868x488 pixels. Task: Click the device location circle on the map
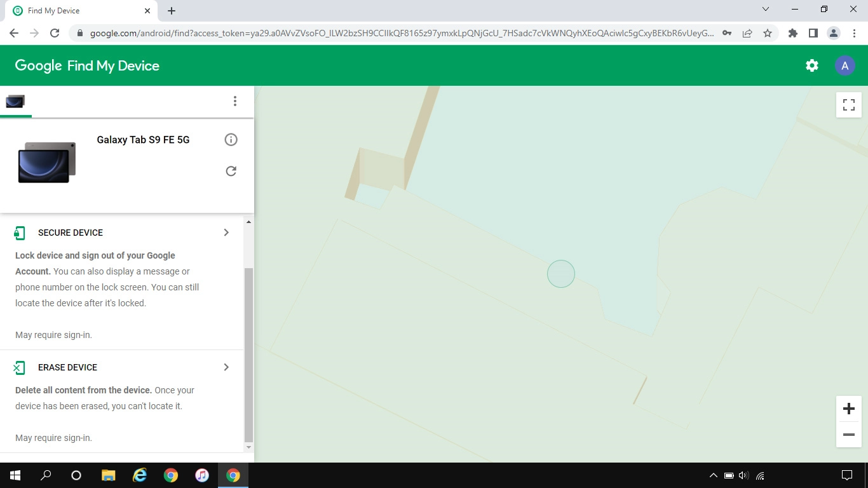click(x=561, y=274)
